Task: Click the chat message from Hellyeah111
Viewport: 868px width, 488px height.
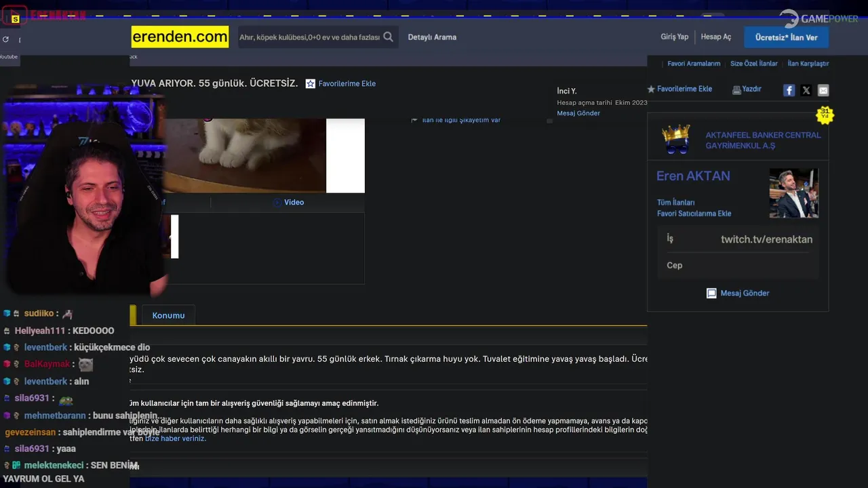Action: click(x=64, y=331)
